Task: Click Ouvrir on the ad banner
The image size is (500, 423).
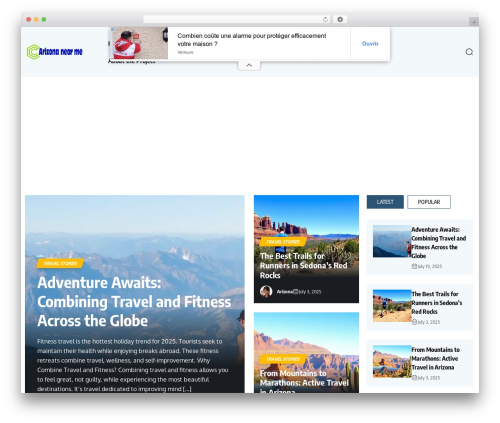Action: point(370,44)
